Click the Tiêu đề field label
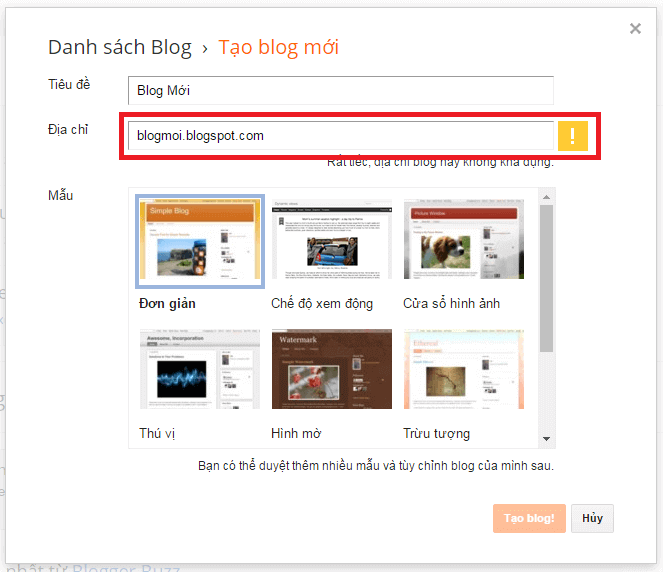This screenshot has width=663, height=572. click(x=69, y=84)
